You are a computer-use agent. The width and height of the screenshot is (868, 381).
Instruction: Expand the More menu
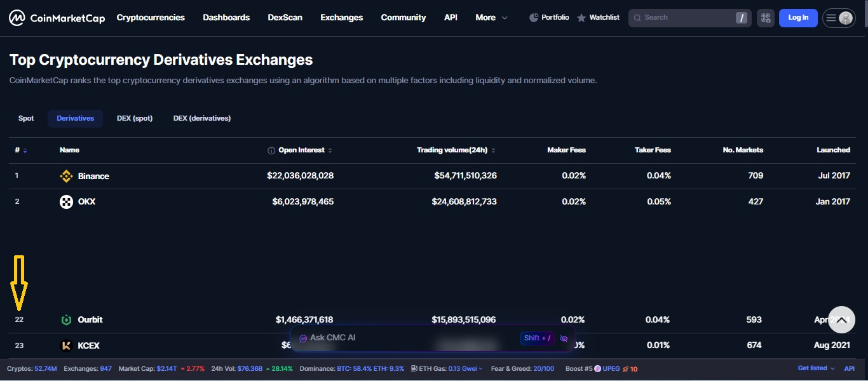click(491, 18)
